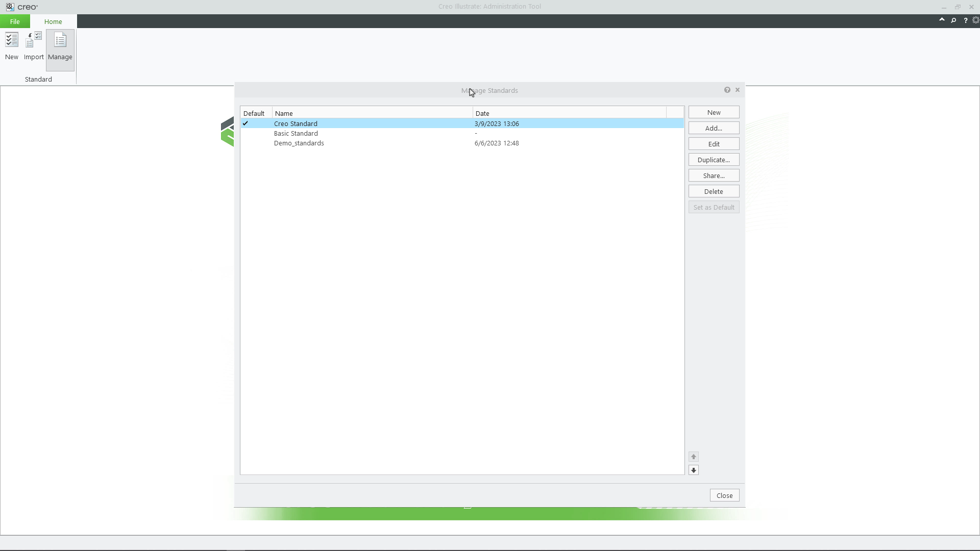Open the Help question mark icon
Screen dimensions: 980x551
965,20
